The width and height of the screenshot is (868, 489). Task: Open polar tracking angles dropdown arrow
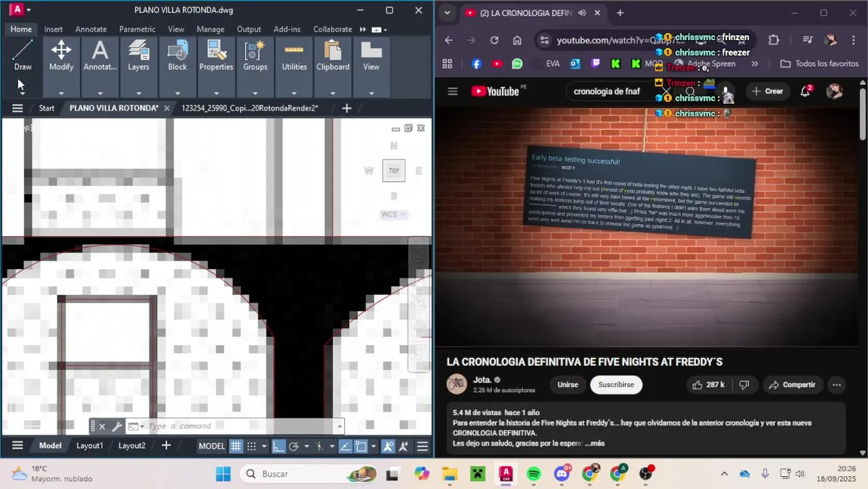(306, 446)
